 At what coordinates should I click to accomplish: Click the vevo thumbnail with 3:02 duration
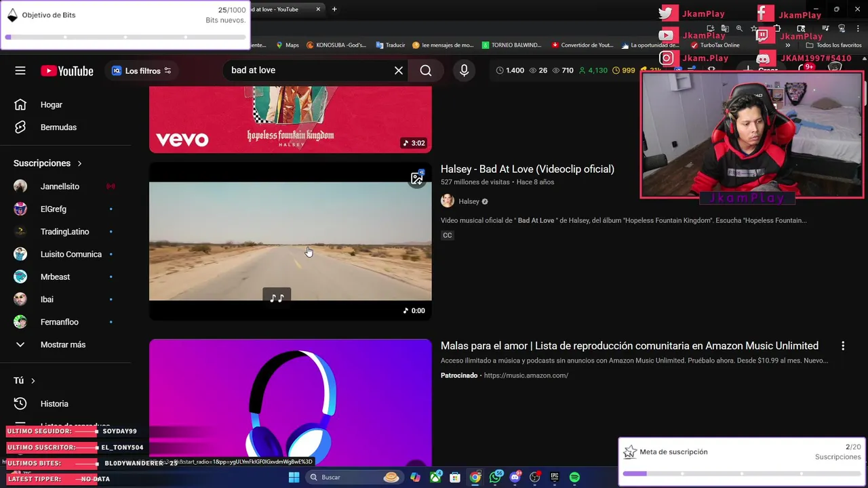(x=290, y=119)
